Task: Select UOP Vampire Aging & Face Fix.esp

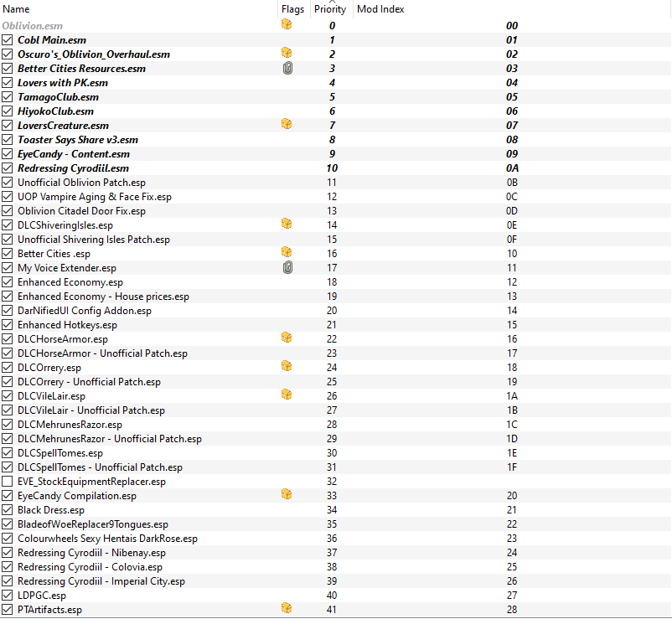Action: (95, 197)
